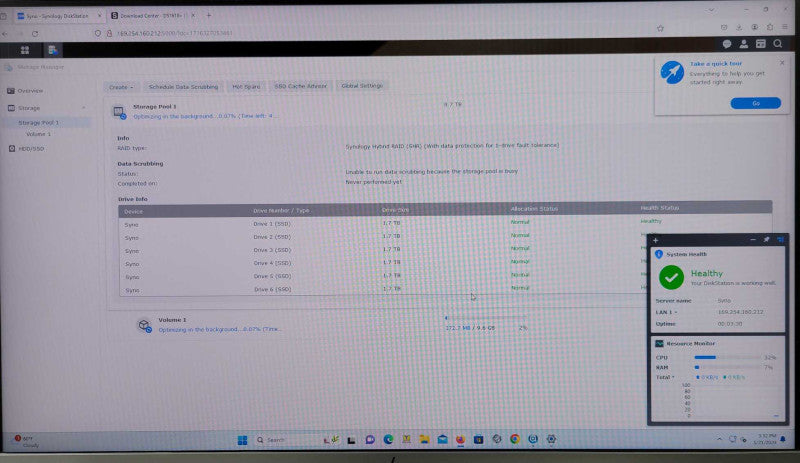
Task: Click the Volume 1 usage progress bar
Action: 486,318
